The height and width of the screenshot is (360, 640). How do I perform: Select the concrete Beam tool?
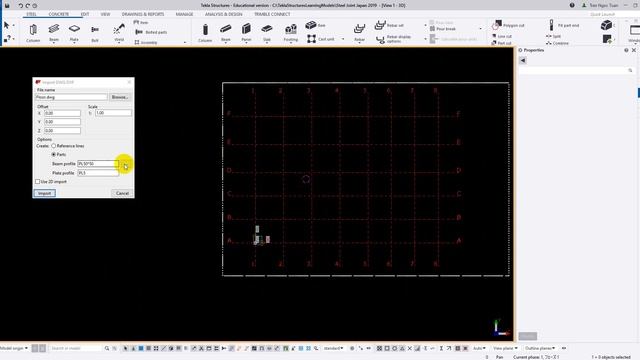tap(226, 32)
